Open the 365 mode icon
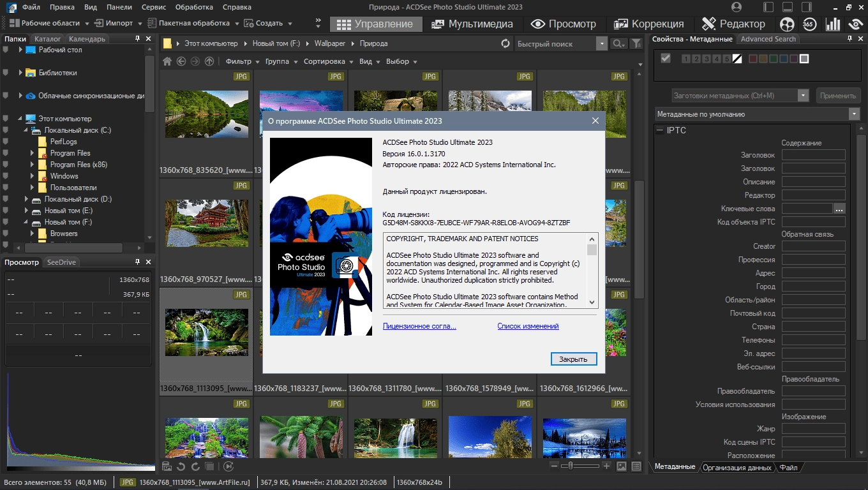 809,24
